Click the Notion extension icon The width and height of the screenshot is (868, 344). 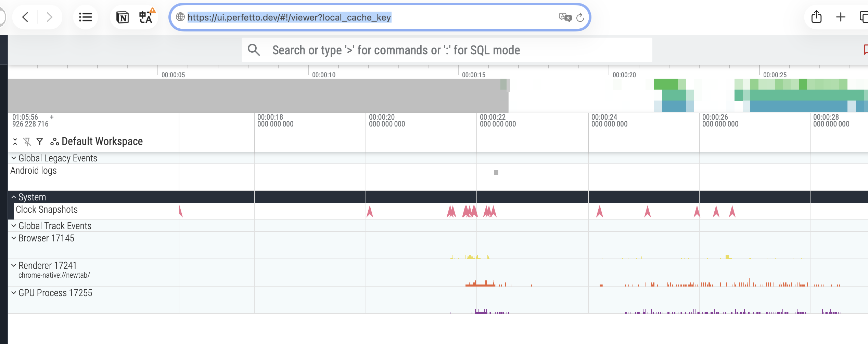pos(123,17)
